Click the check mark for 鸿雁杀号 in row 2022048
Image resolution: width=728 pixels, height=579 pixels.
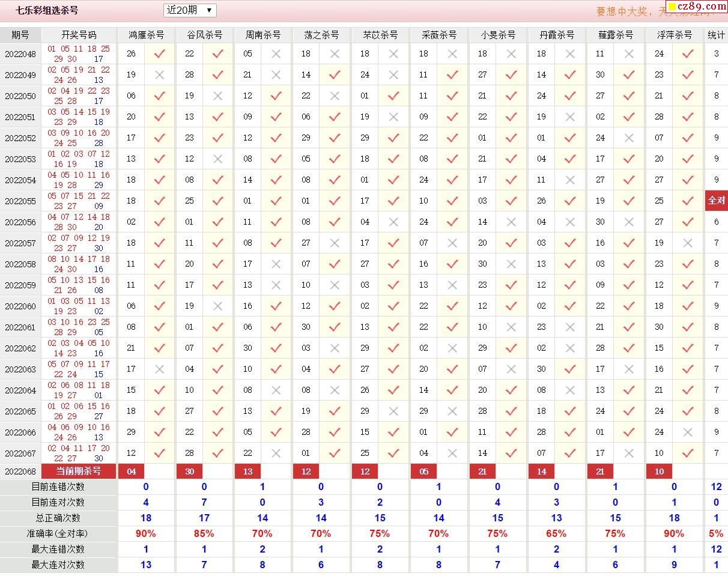pos(159,53)
